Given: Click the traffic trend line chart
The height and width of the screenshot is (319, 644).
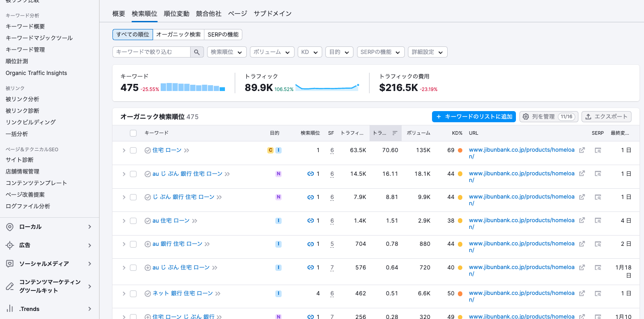Looking at the screenshot, I should point(327,87).
